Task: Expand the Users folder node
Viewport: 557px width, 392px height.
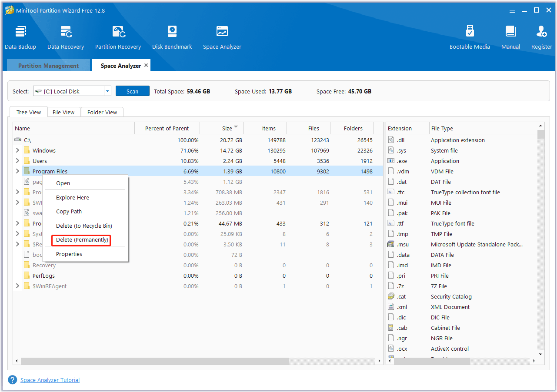Action: 17,161
